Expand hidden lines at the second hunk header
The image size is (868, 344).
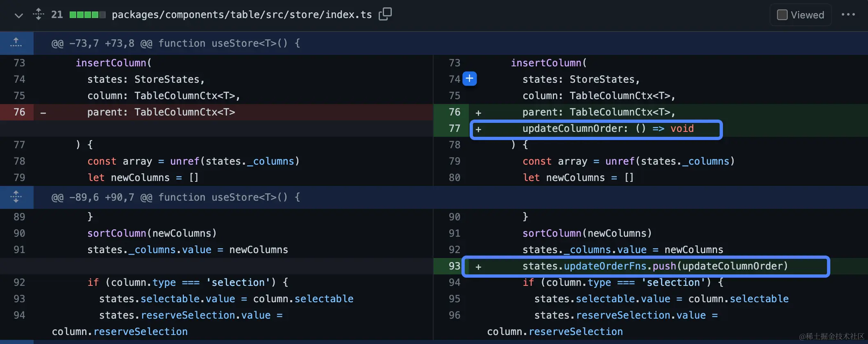click(x=16, y=197)
